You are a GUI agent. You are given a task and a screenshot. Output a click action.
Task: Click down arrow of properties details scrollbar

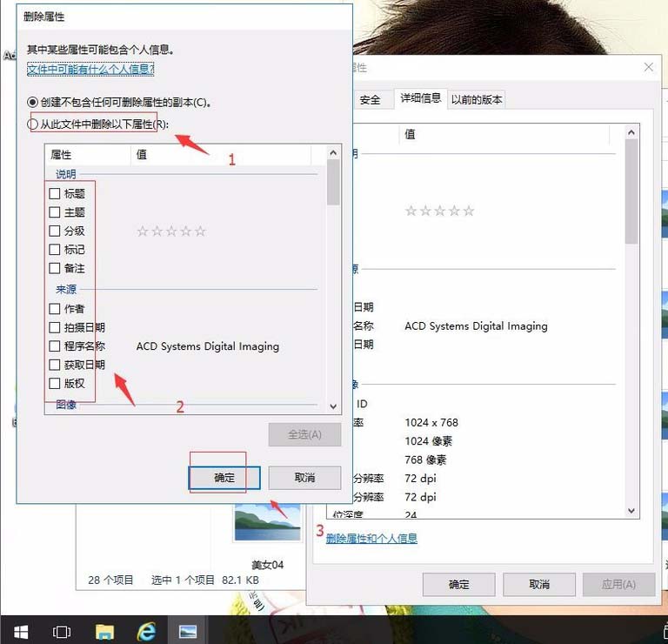(x=631, y=511)
